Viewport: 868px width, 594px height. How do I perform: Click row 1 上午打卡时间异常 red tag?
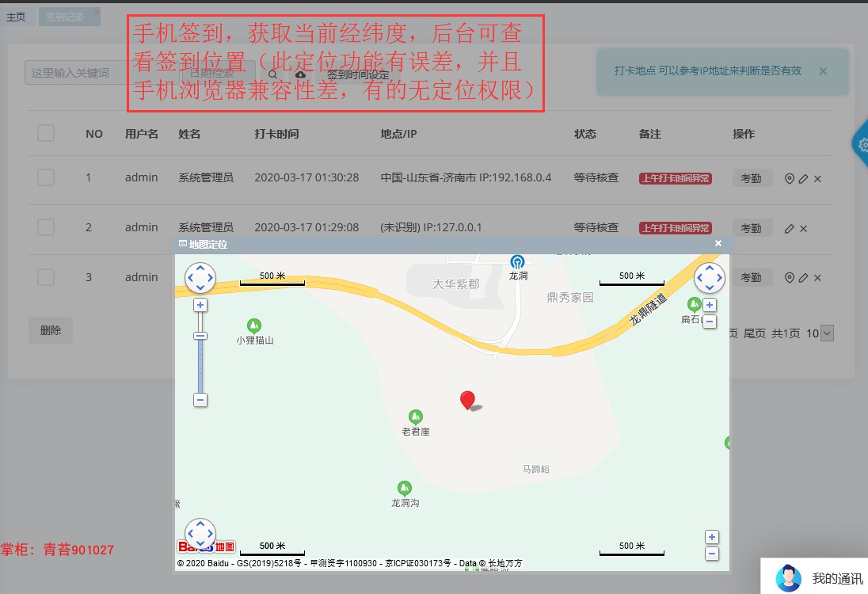(x=676, y=178)
